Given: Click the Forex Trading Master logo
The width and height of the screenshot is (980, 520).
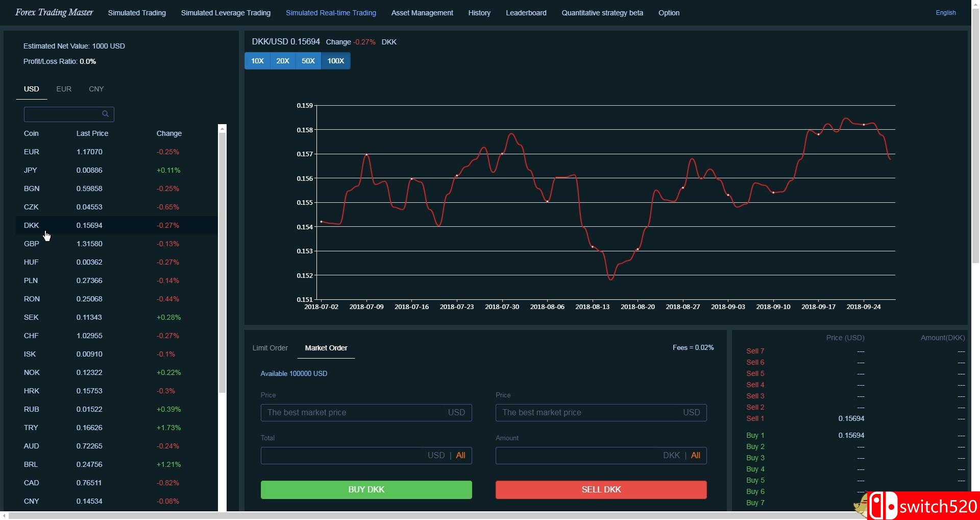Looking at the screenshot, I should pyautogui.click(x=54, y=13).
